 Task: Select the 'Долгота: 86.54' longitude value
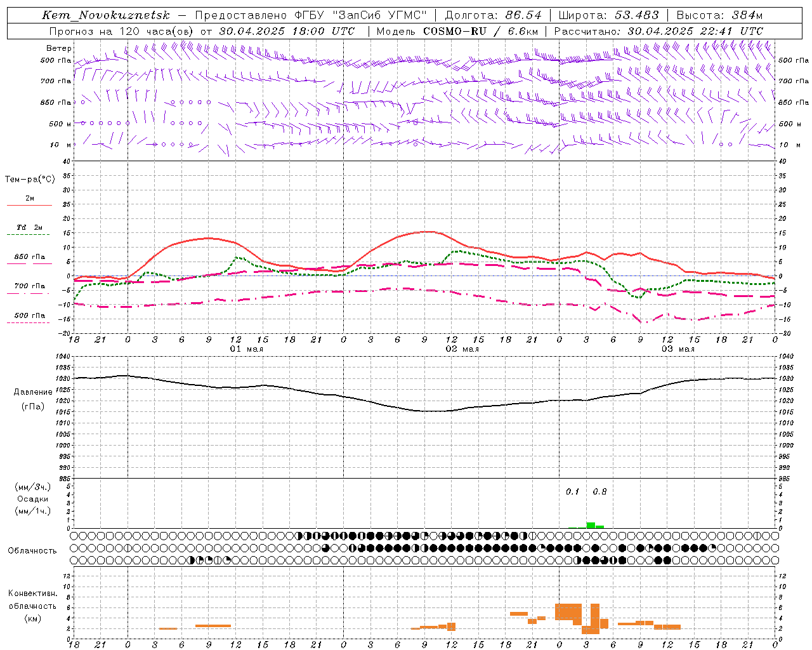pos(493,15)
